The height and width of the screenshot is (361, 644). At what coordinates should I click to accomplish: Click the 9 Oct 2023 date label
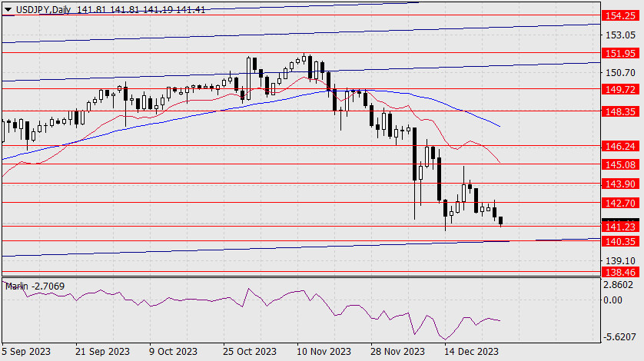pos(173,352)
